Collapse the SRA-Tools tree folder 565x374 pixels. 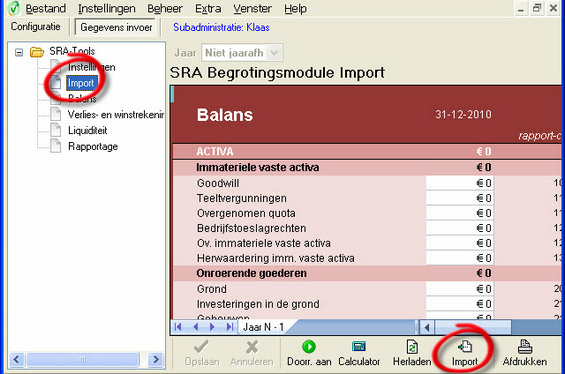click(19, 53)
